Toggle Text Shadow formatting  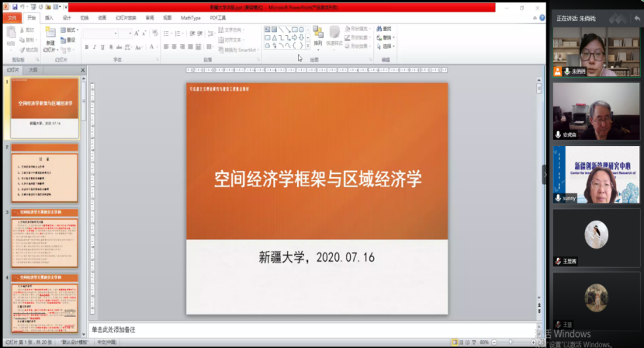pyautogui.click(x=111, y=47)
